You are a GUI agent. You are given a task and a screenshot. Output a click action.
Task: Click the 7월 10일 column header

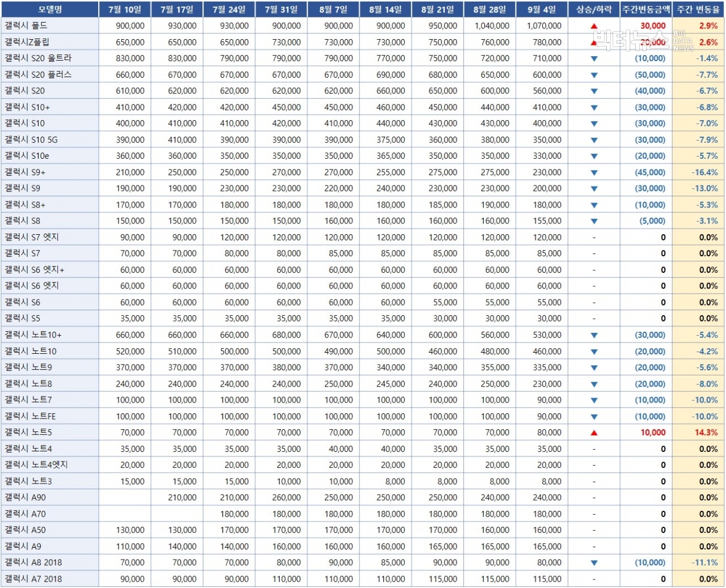click(x=125, y=9)
